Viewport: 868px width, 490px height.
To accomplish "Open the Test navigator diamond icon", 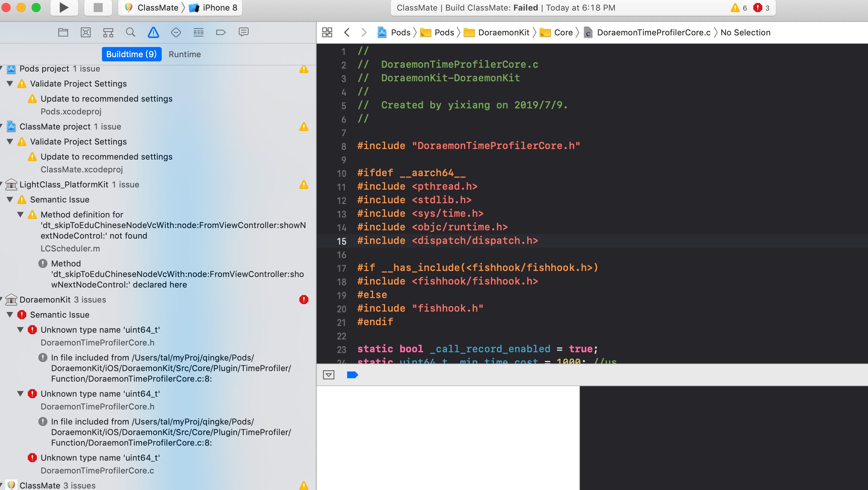I will click(x=176, y=32).
